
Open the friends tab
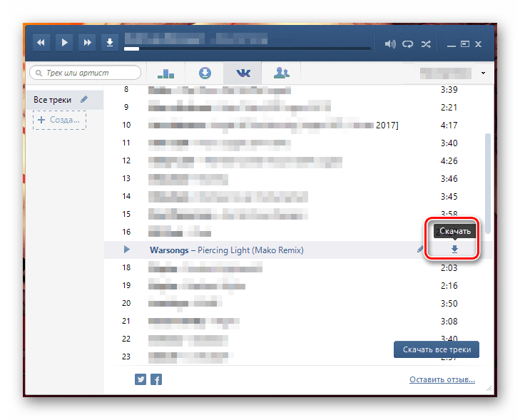281,73
